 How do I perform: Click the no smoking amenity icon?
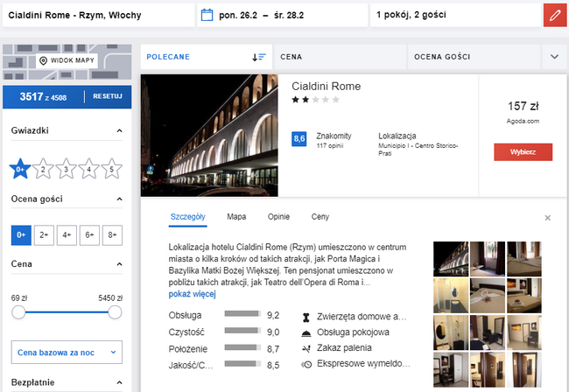pyautogui.click(x=306, y=349)
